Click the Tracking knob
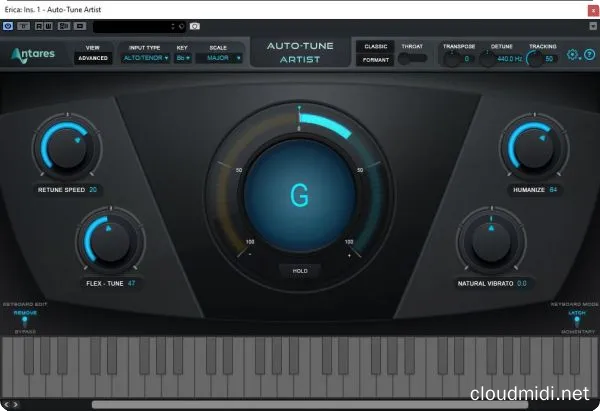Viewport: 600px width, 411px height. pos(535,59)
